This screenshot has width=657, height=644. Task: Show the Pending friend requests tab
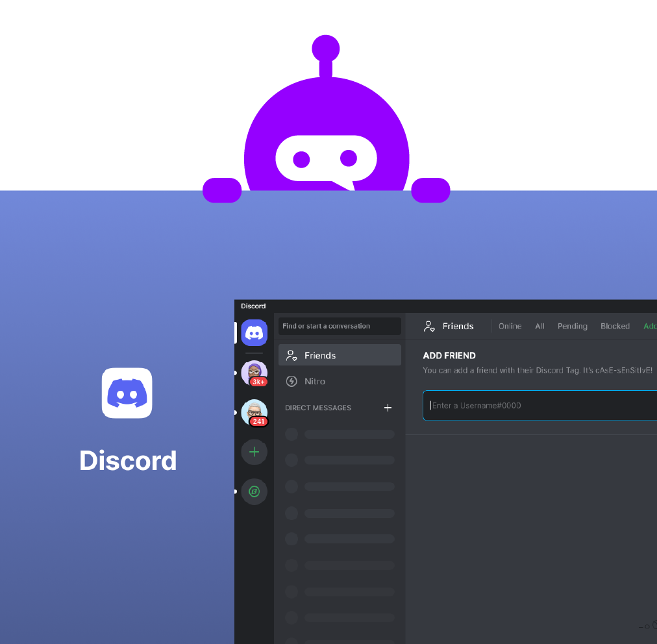pos(572,327)
